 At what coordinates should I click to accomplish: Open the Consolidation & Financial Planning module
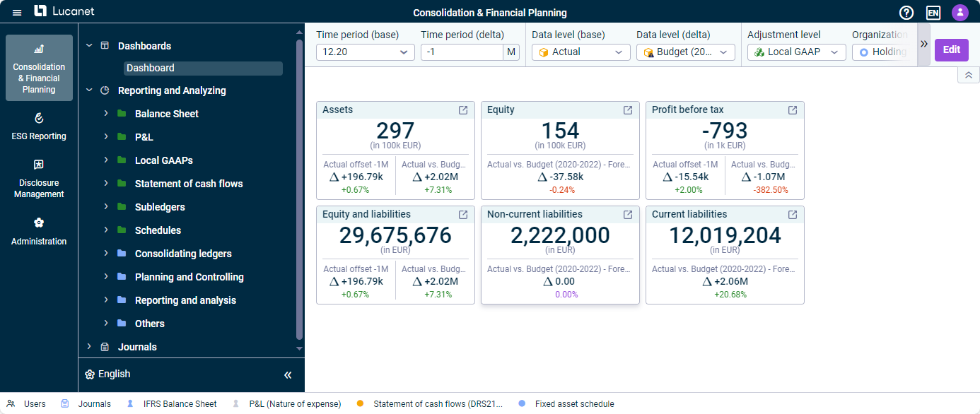click(x=38, y=67)
